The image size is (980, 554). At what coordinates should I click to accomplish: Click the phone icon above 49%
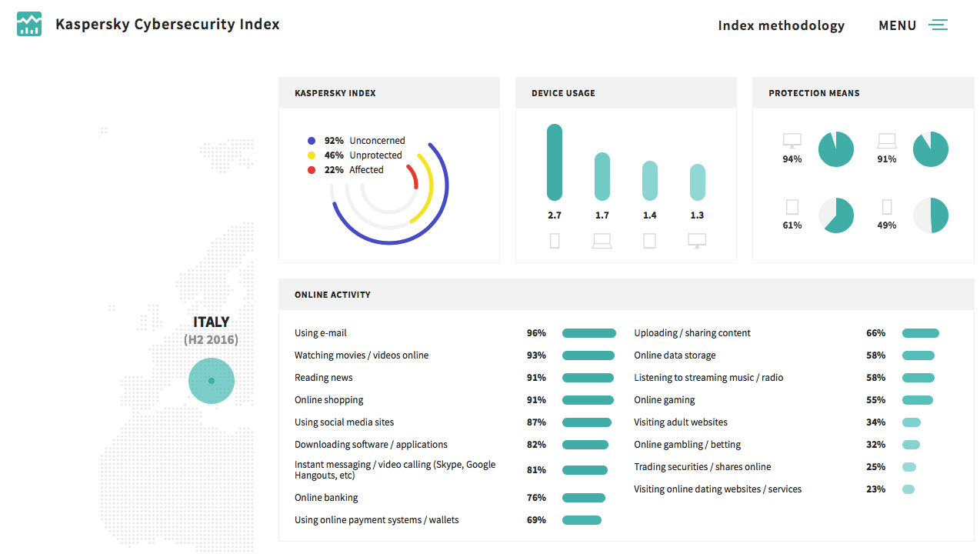coord(887,207)
